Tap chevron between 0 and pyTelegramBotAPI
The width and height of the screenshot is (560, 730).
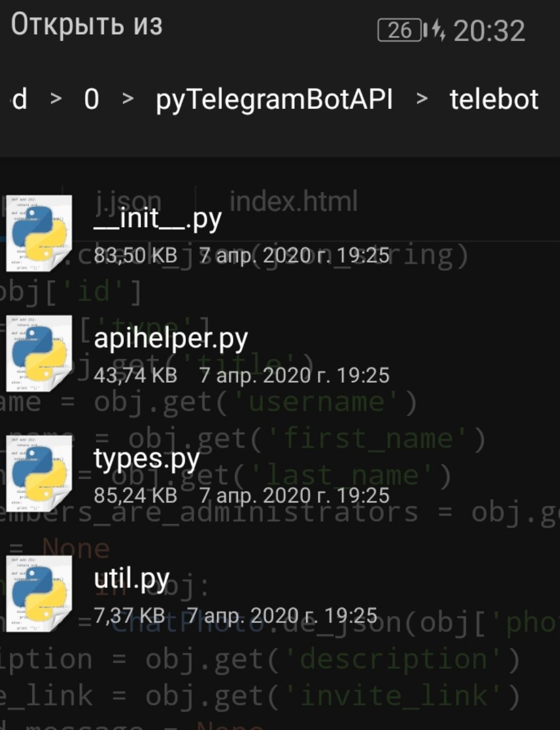(128, 99)
